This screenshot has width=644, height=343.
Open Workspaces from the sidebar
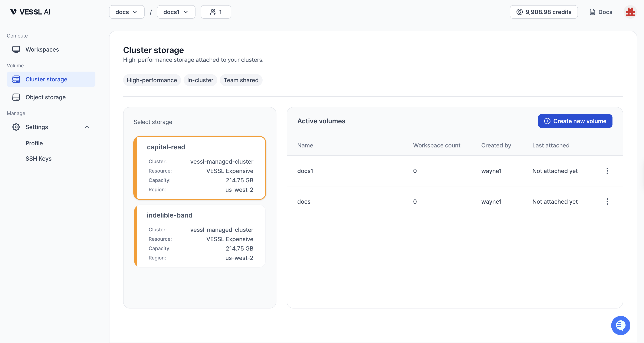click(42, 49)
